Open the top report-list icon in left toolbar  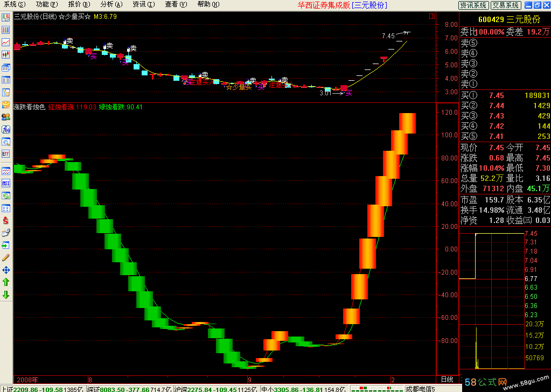point(5,18)
